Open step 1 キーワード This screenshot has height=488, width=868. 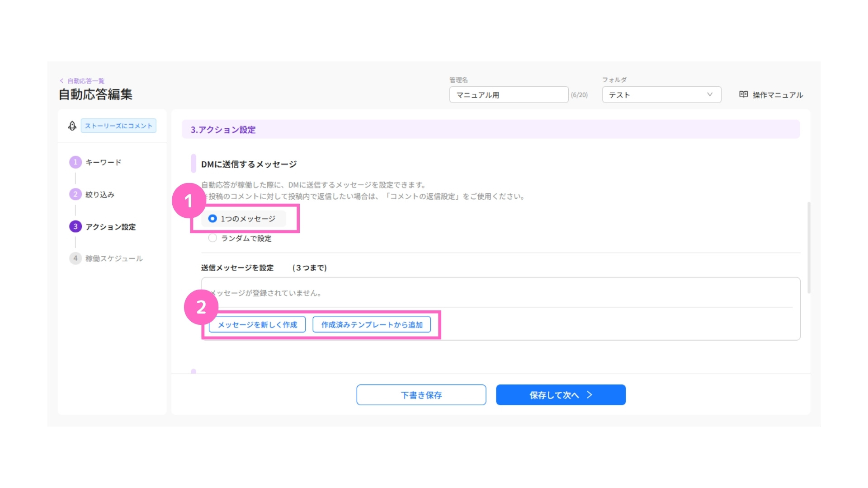95,162
